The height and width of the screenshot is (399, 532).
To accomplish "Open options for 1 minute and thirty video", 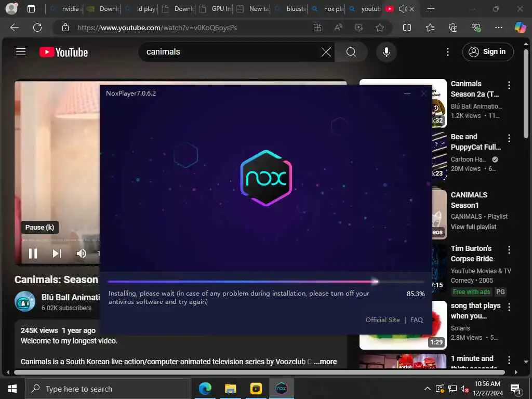I will pyautogui.click(x=509, y=360).
